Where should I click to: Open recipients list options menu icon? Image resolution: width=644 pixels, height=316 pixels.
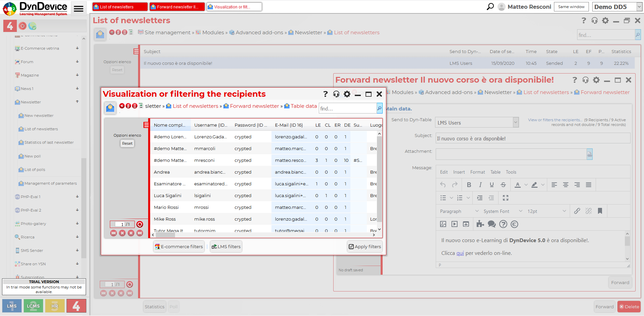coord(146,125)
